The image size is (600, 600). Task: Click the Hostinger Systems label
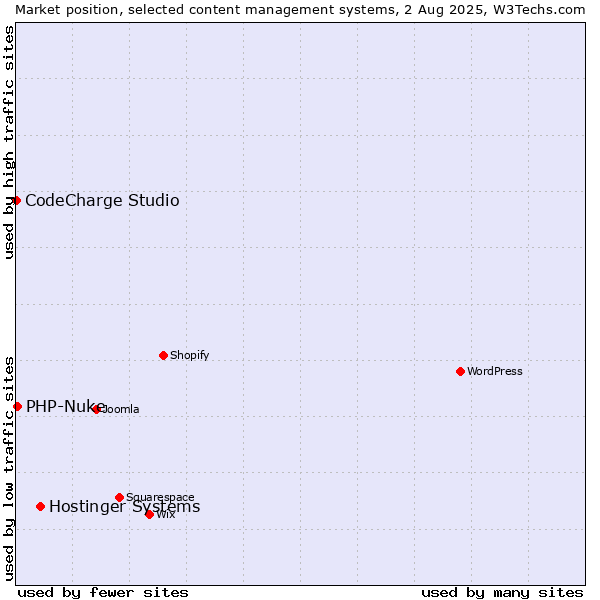[x=125, y=507]
